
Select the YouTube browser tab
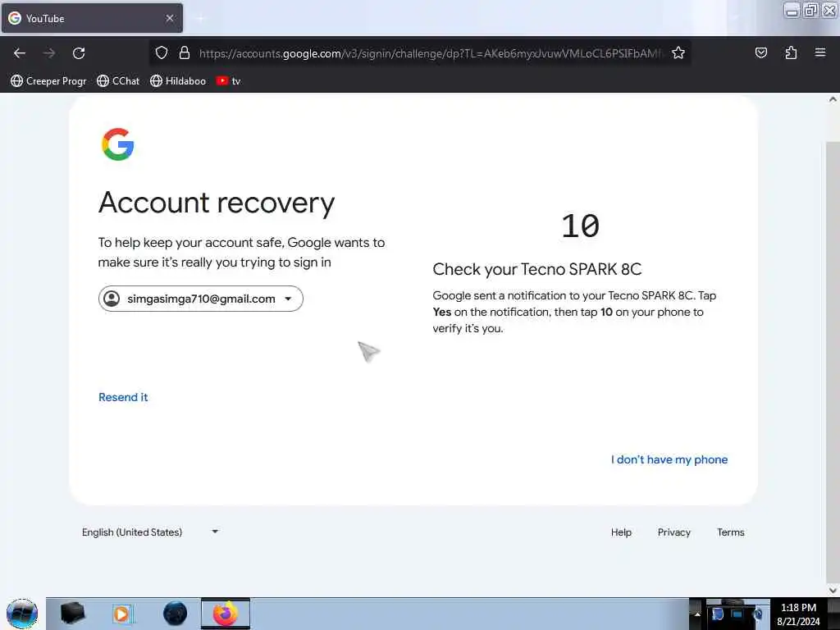(x=92, y=18)
